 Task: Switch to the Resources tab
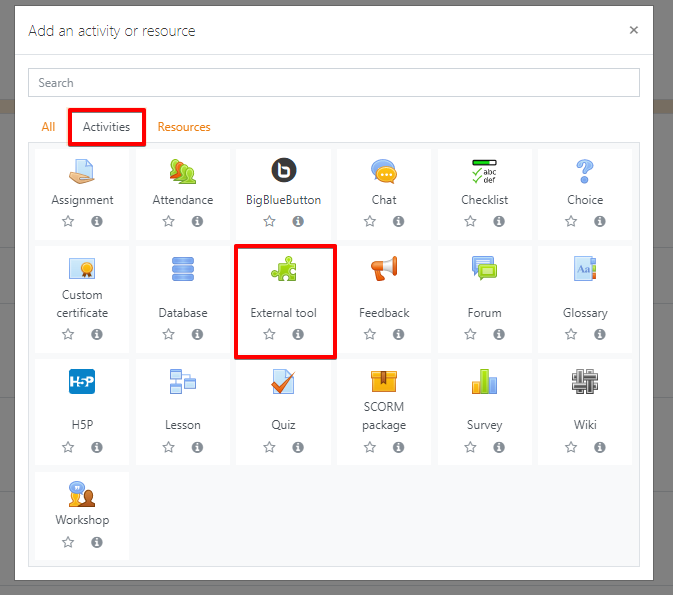click(184, 127)
